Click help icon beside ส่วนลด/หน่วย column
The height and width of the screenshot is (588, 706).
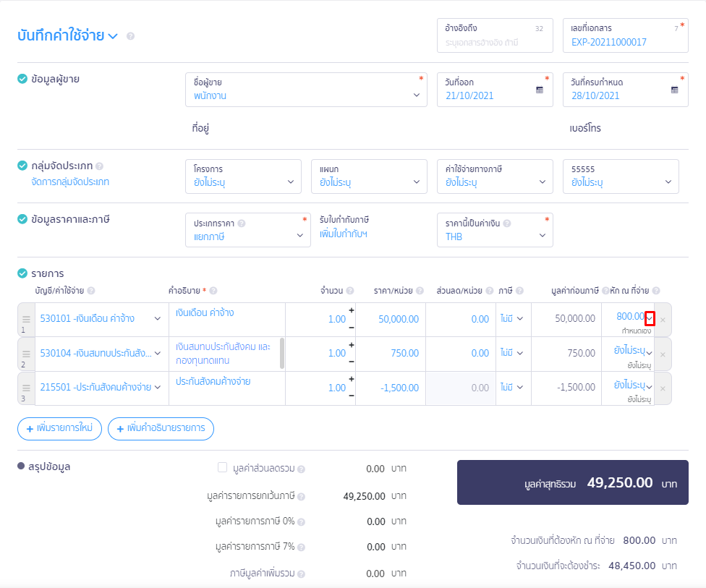pyautogui.click(x=490, y=291)
